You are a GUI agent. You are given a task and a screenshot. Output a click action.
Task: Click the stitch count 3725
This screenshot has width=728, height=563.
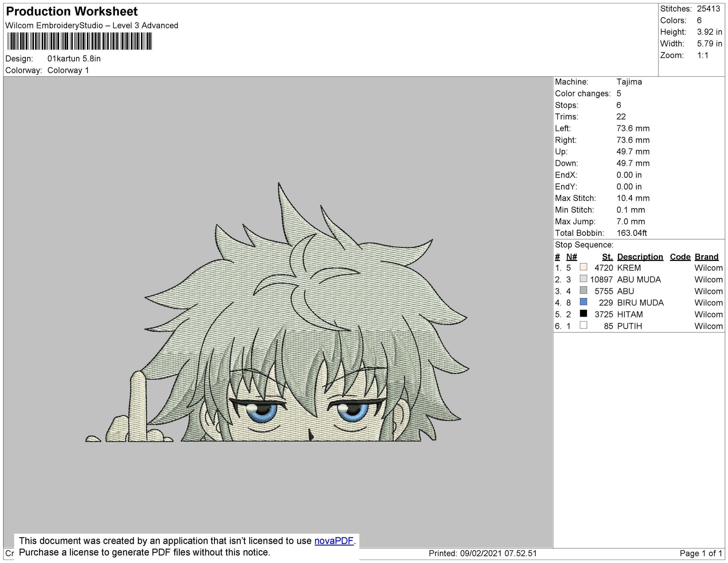point(604,314)
